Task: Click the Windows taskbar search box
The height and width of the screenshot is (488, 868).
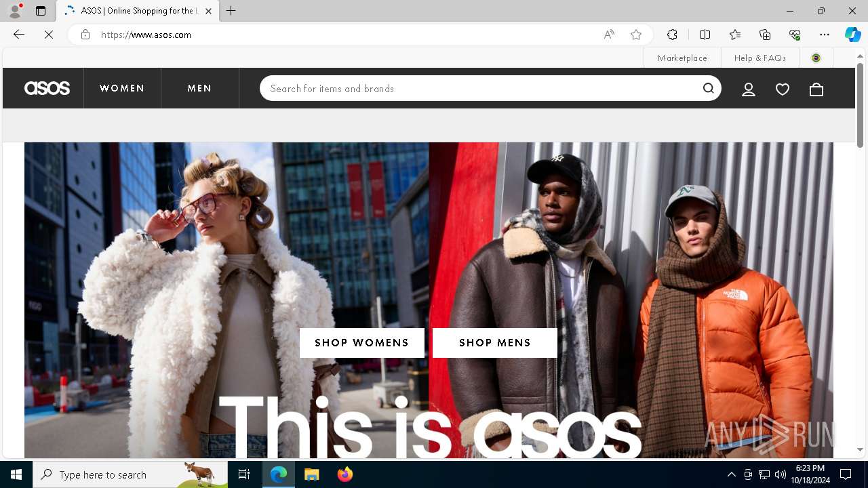Action: (130, 474)
